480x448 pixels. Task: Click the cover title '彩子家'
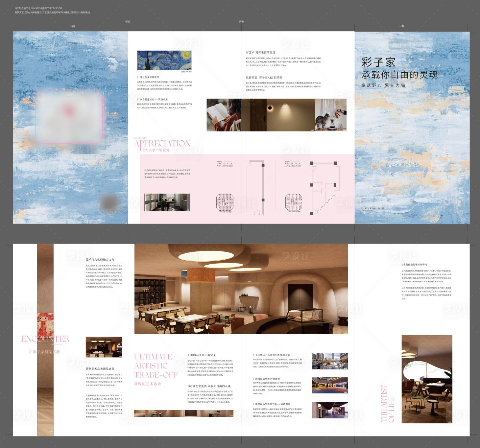[x=378, y=62]
